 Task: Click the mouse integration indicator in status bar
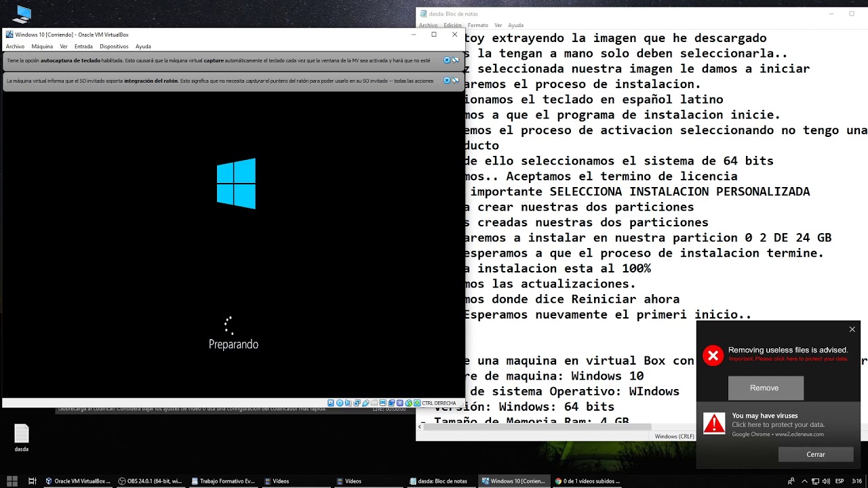[x=408, y=403]
